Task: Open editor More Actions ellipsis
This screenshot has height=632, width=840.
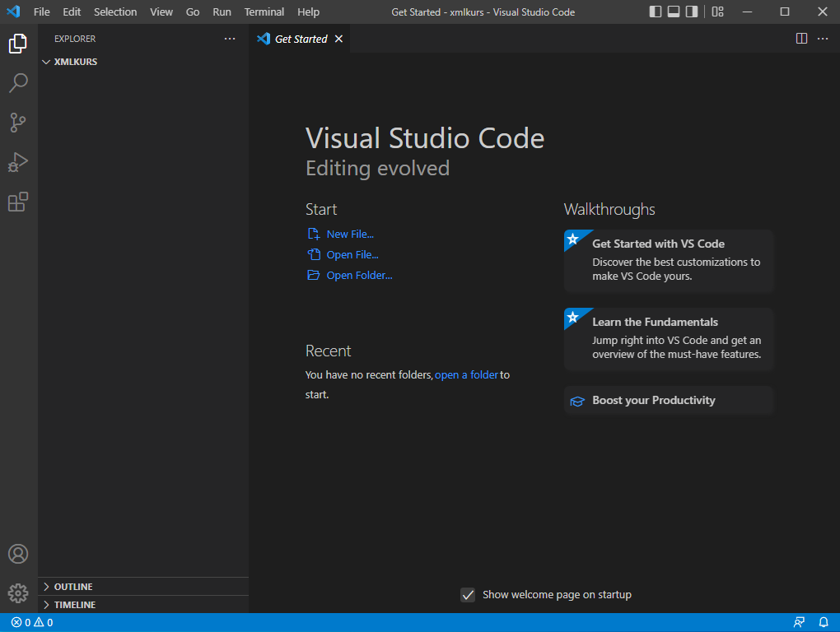Action: tap(823, 39)
